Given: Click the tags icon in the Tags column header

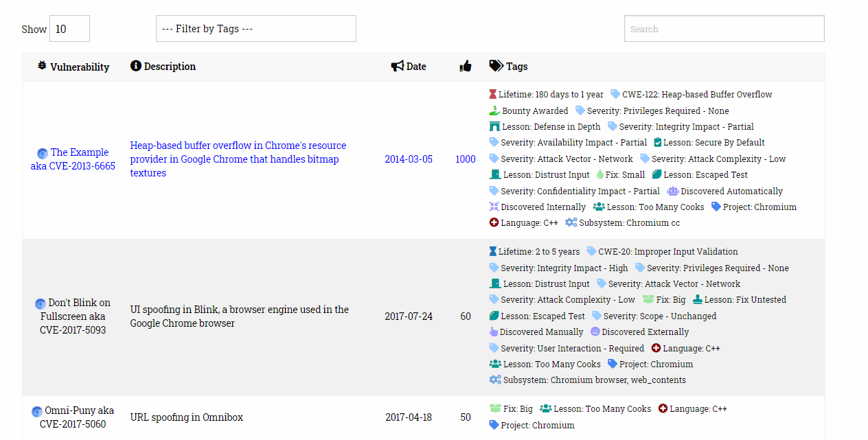Looking at the screenshot, I should pos(496,66).
